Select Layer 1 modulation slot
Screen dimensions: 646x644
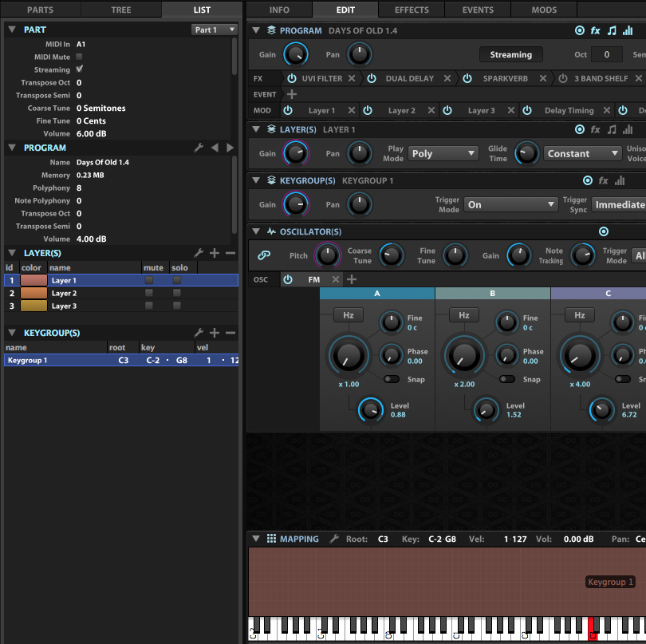[x=321, y=110]
